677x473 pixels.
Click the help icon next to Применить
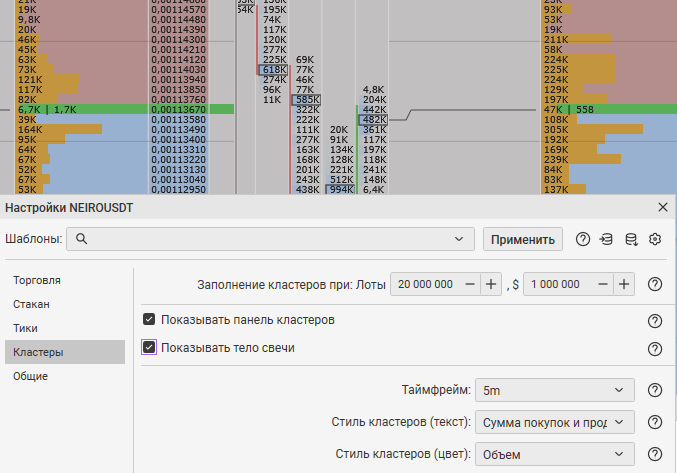coord(582,239)
